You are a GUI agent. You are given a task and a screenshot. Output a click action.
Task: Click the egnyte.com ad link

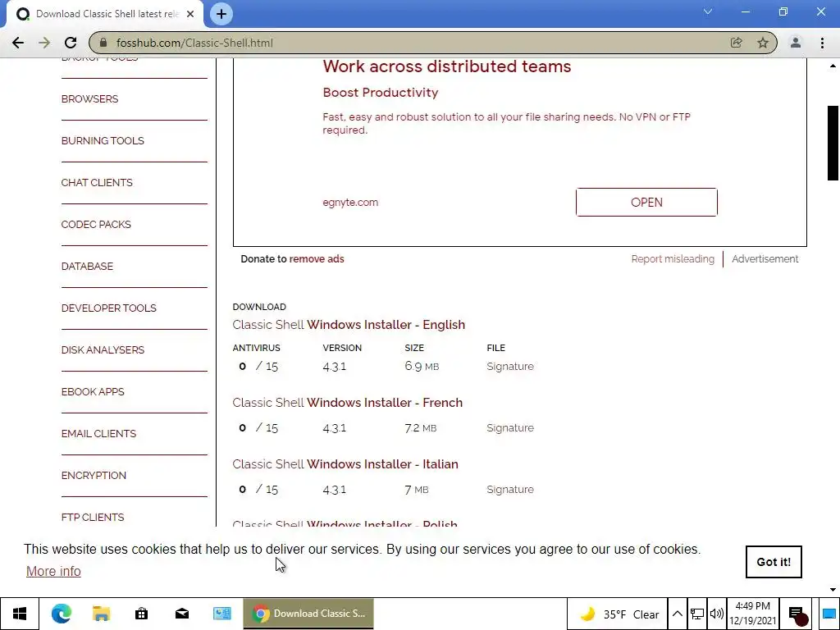coord(350,203)
